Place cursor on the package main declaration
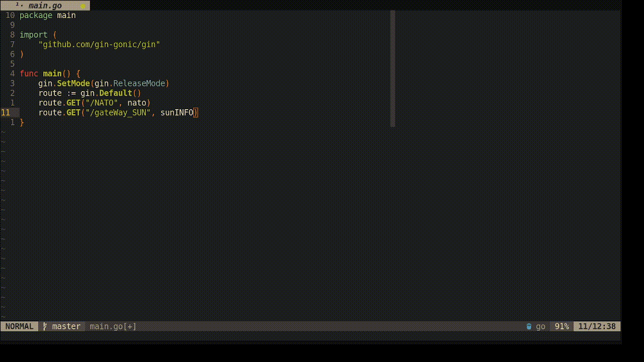Viewport: 644px width, 362px height. point(47,15)
